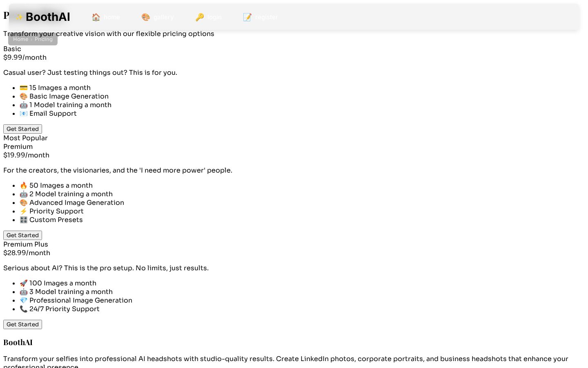Click the memo icon next to register
Image resolution: width=588 pixels, height=368 pixels.
tap(247, 17)
